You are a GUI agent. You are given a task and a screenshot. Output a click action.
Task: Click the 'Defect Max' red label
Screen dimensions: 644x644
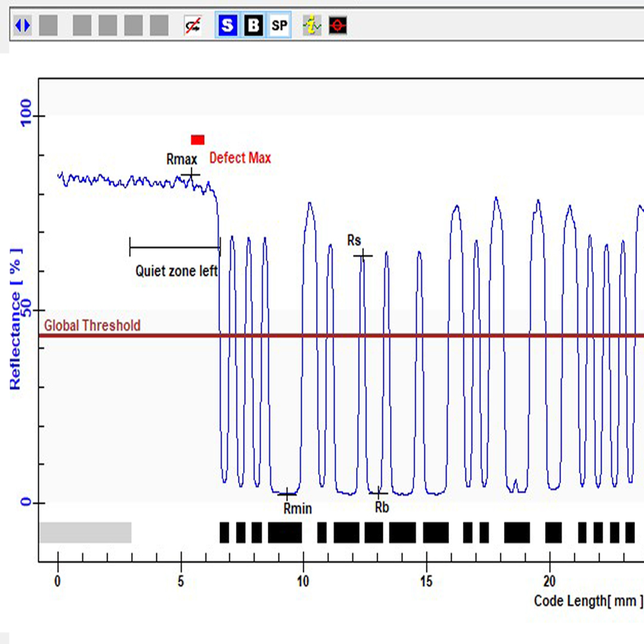point(240,157)
